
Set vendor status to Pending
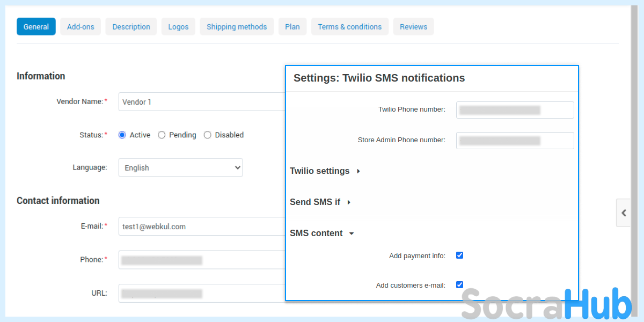(162, 135)
